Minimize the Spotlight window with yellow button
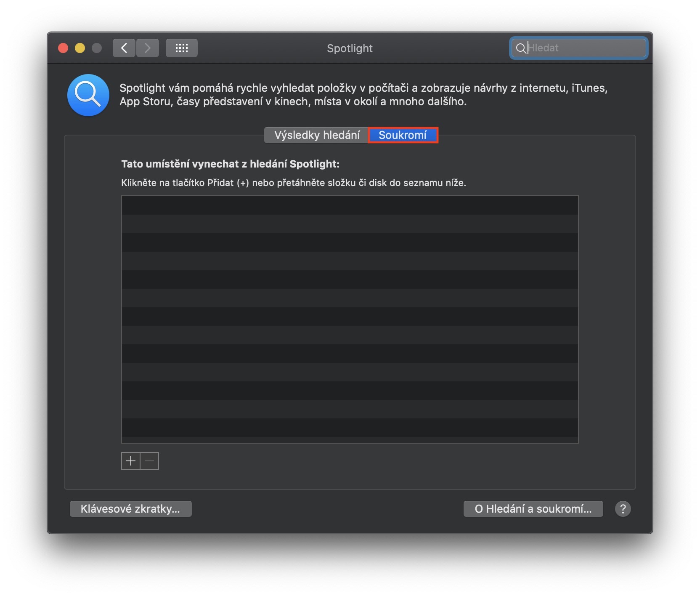The height and width of the screenshot is (596, 700). (x=80, y=48)
